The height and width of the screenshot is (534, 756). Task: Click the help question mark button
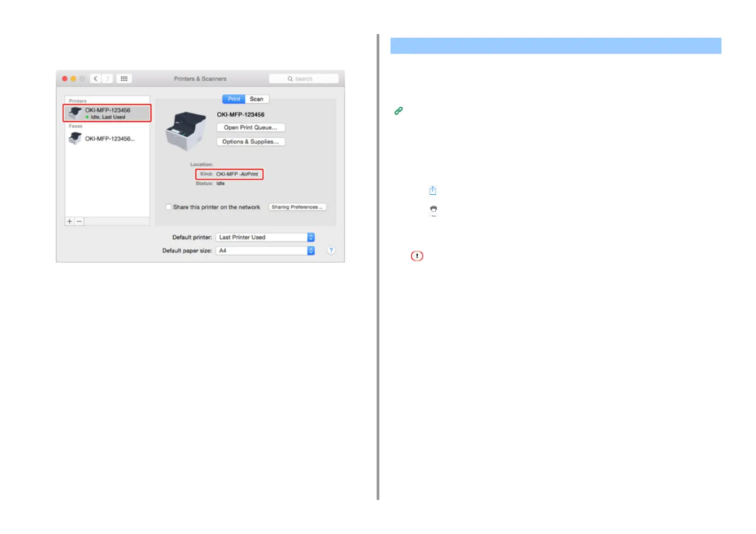click(x=331, y=250)
